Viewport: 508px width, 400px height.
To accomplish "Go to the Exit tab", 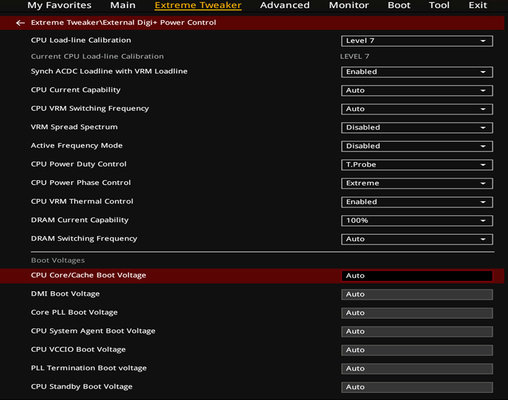I will tap(478, 5).
